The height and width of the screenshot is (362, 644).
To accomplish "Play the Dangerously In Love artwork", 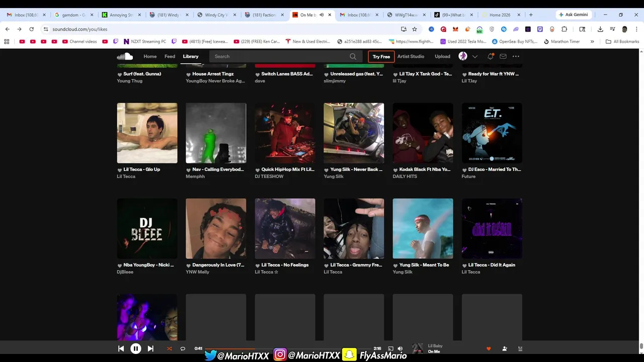I will pos(216,229).
